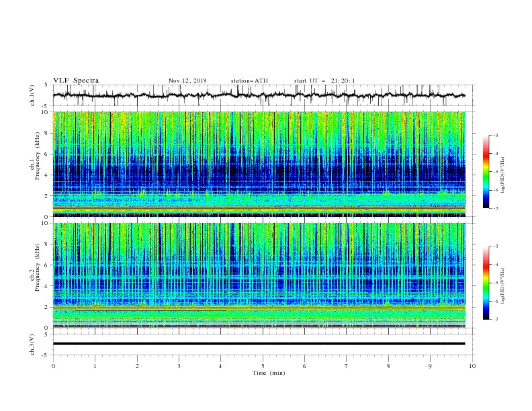
Task: Click the time axis tick label "8"
Action: pyautogui.click(x=388, y=366)
